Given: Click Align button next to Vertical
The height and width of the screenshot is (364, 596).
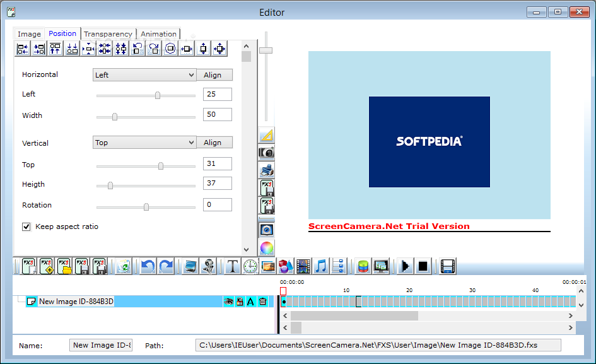Looking at the screenshot, I should point(214,143).
